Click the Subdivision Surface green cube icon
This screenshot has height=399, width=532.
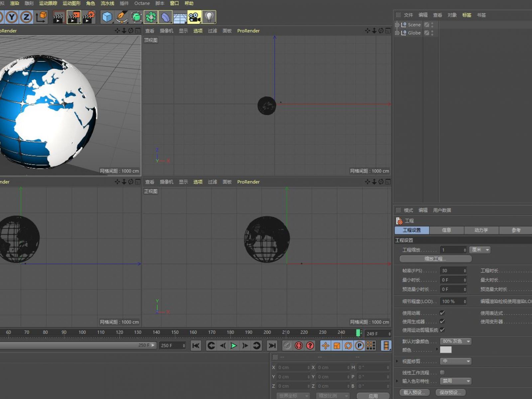[136, 17]
